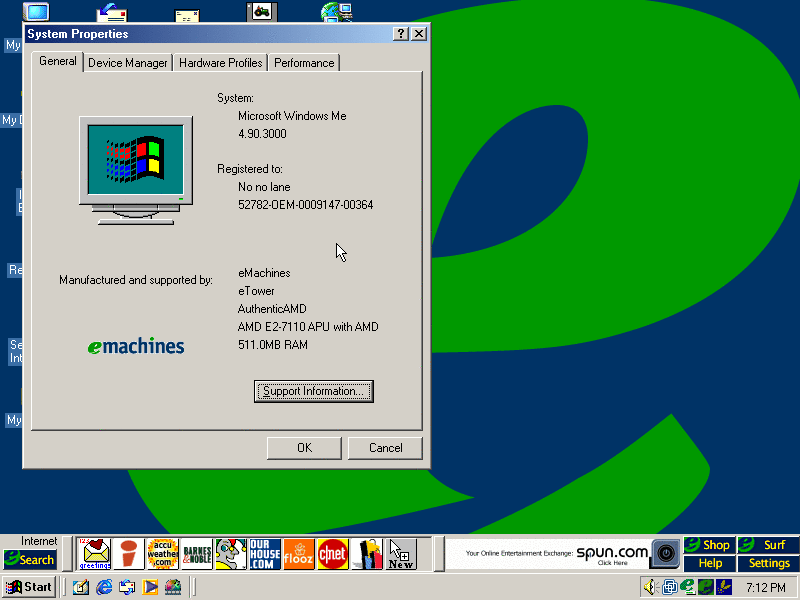The image size is (800, 600).
Task: Click the volume speaker tray icon
Action: pos(650,587)
